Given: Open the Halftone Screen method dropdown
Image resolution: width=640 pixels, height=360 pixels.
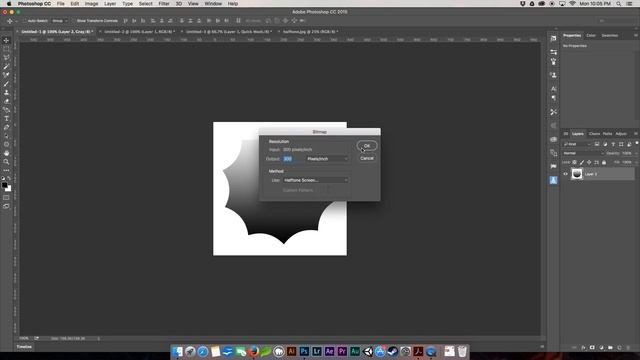Looking at the screenshot, I should point(316,180).
